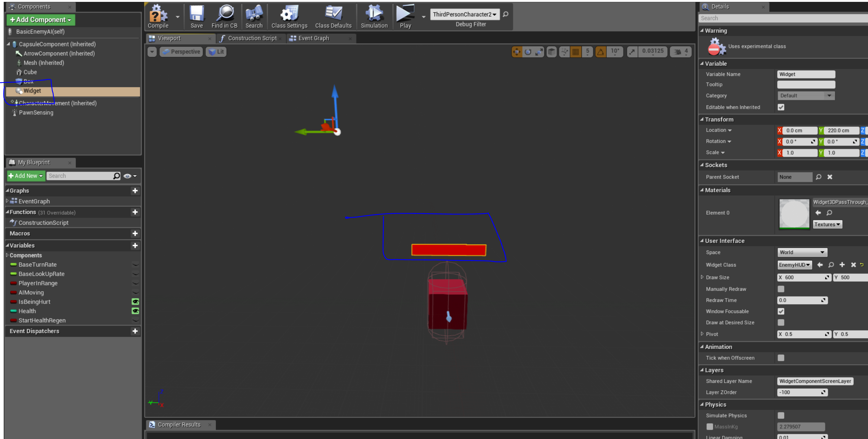868x439 pixels.
Task: Click the Add Component button
Action: [41, 20]
